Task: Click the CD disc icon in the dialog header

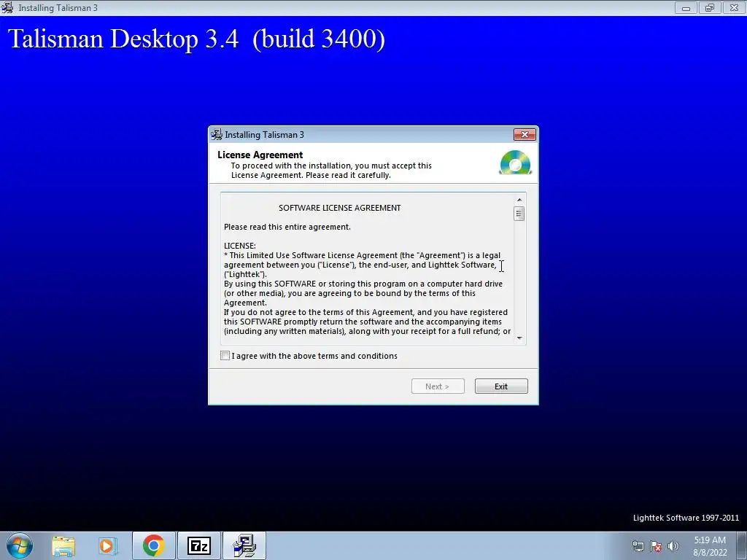Action: (x=516, y=163)
